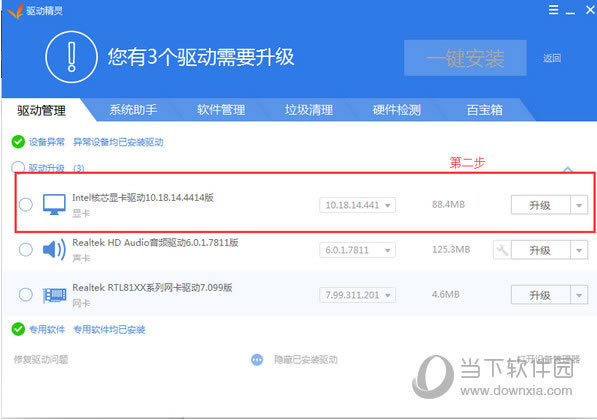The width and height of the screenshot is (597, 420).
Task: Select the Realtek RTL81XX network driver radio button
Action: (26, 295)
